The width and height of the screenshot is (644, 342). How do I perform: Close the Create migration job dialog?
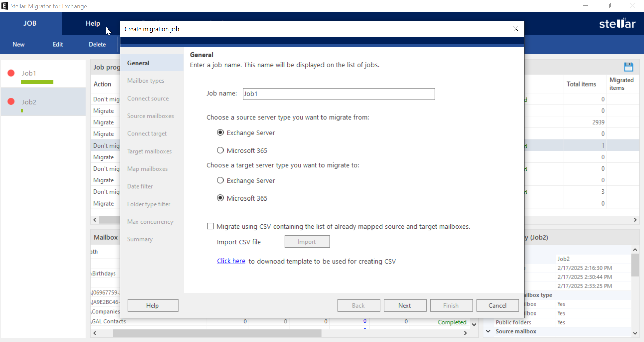click(x=516, y=29)
